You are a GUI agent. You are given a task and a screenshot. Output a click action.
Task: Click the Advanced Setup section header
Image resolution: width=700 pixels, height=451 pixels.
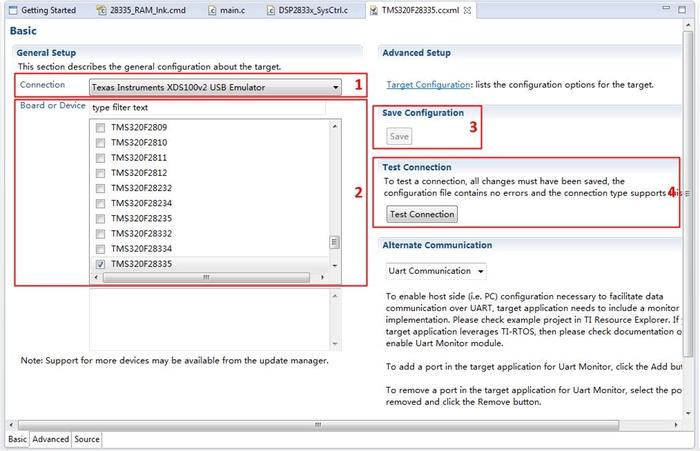tap(416, 53)
